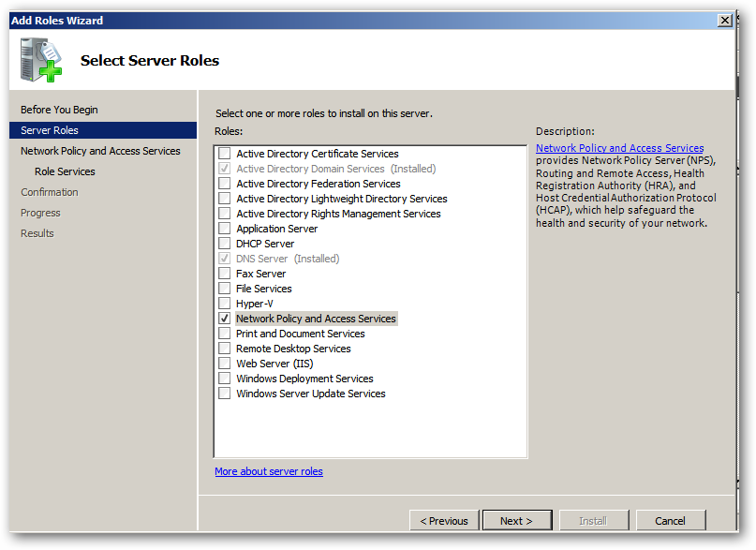The height and width of the screenshot is (550, 756).
Task: Select the Web Server (IIS) label text
Action: click(x=274, y=364)
